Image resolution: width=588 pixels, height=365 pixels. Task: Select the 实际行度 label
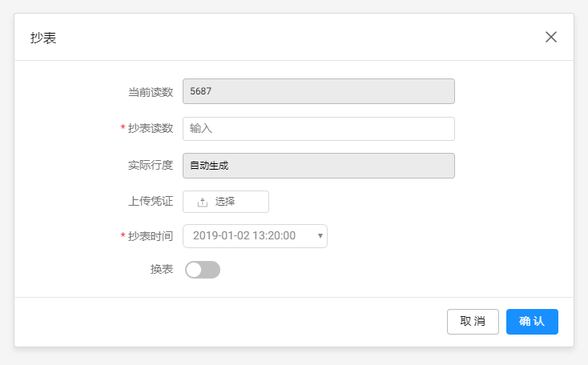click(151, 166)
